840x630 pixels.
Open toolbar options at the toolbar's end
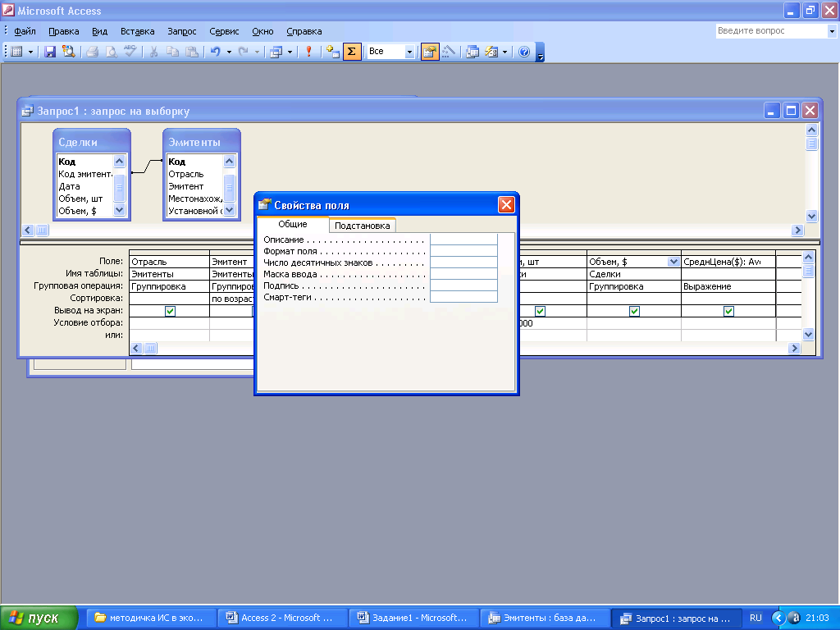coord(540,52)
